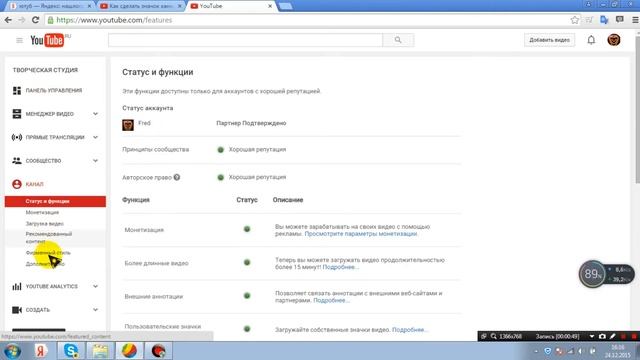The height and width of the screenshot is (360, 640).
Task: Bookmark the page with the star icon
Action: [575, 20]
